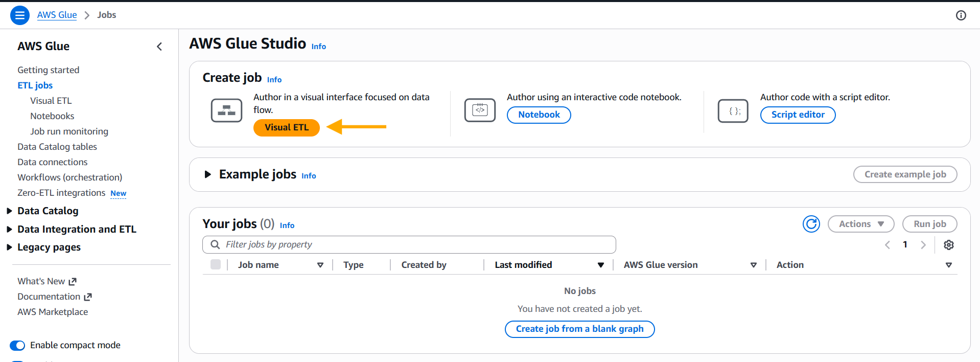This screenshot has height=362, width=980.
Task: Open Info link beside Your jobs
Action: (x=287, y=225)
